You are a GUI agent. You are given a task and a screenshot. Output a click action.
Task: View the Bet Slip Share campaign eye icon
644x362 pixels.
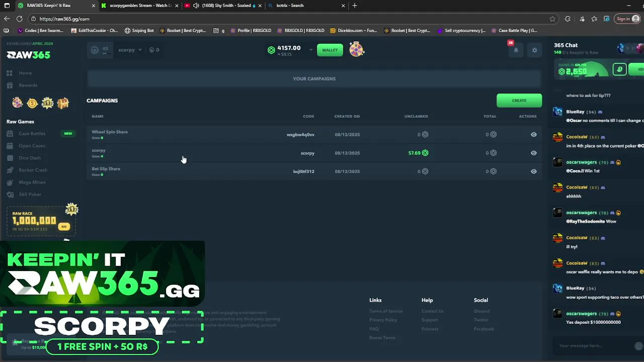pyautogui.click(x=534, y=171)
